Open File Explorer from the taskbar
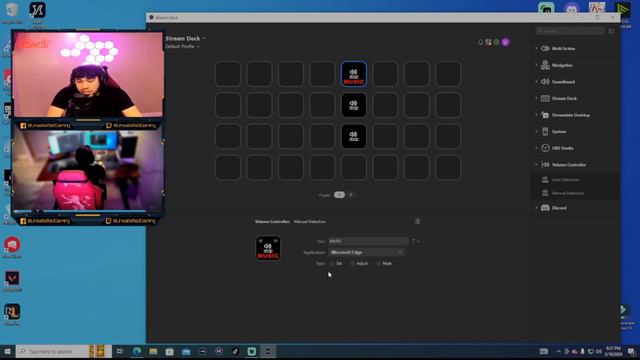640x360 pixels. pos(153,351)
